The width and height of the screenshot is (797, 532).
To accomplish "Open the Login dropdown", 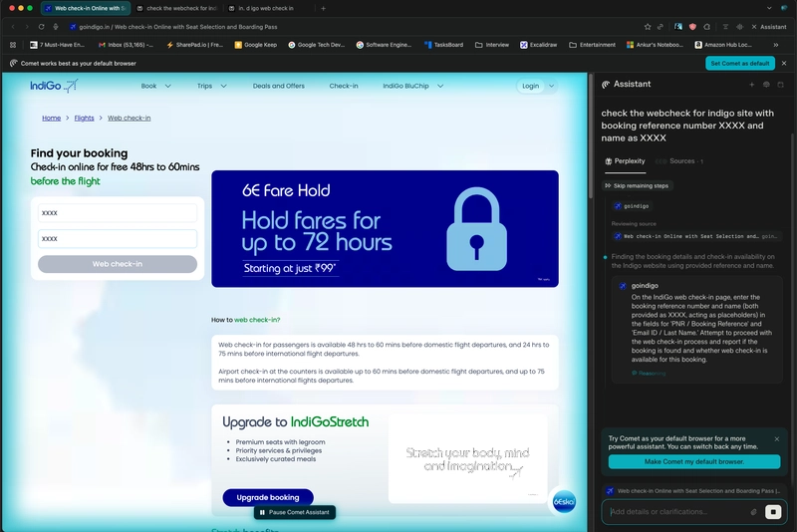I will pos(536,86).
